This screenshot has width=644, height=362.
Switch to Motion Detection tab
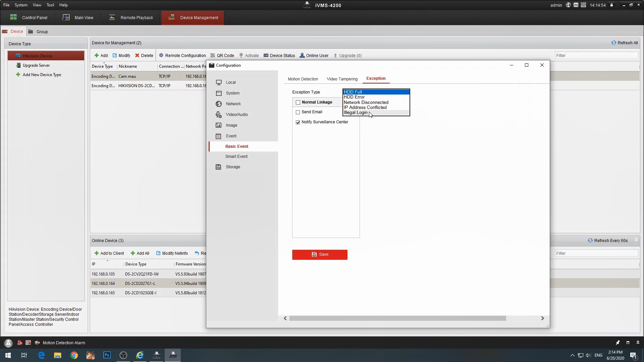click(303, 79)
